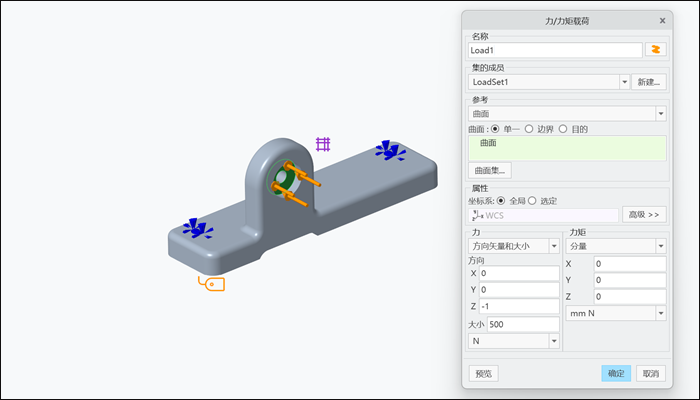The height and width of the screenshot is (400, 700).
Task: Click the blue constraint symbol on the bracket's right end
Action: pyautogui.click(x=391, y=150)
